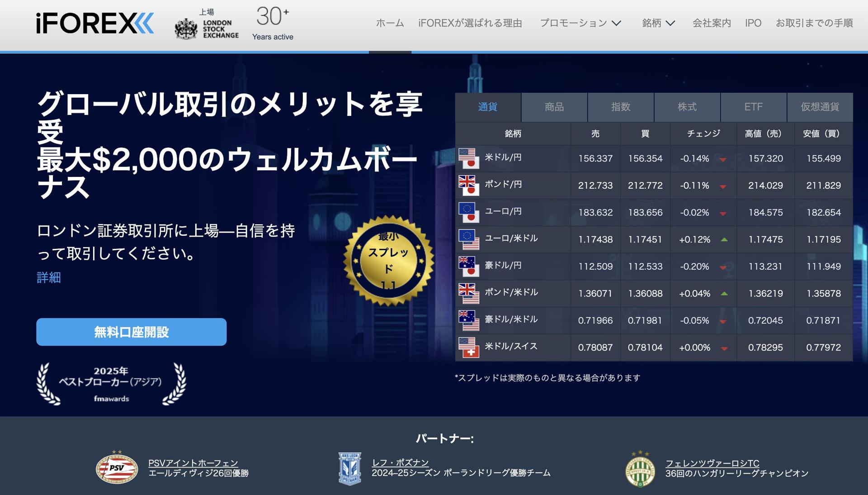Click the 30+ Years active badge
The image size is (868, 495).
pos(273,24)
